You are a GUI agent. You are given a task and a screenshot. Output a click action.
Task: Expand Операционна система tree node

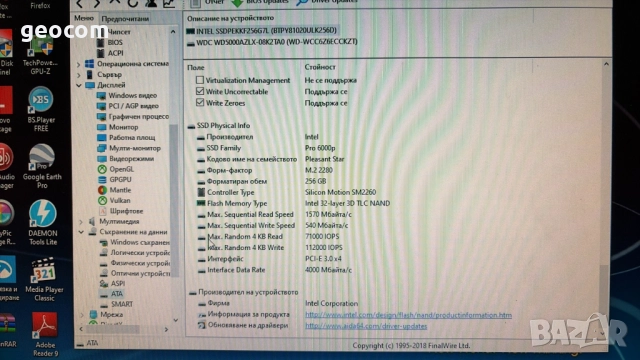coord(78,64)
